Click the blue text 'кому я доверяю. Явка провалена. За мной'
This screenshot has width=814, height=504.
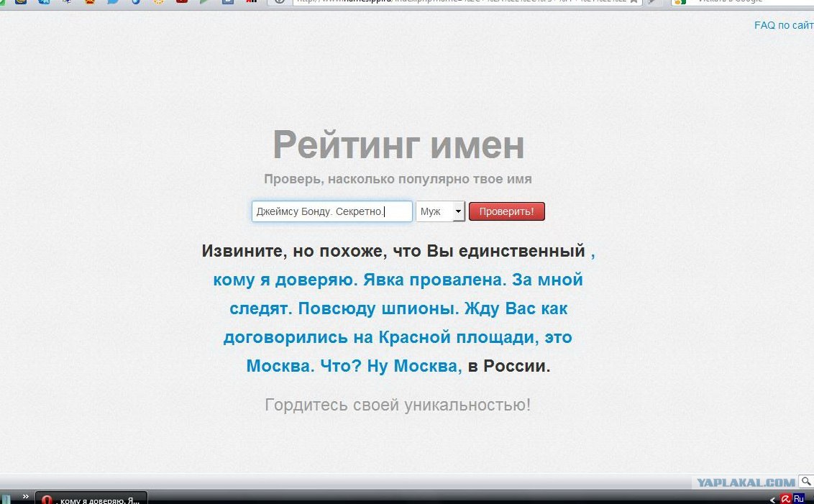[398, 280]
